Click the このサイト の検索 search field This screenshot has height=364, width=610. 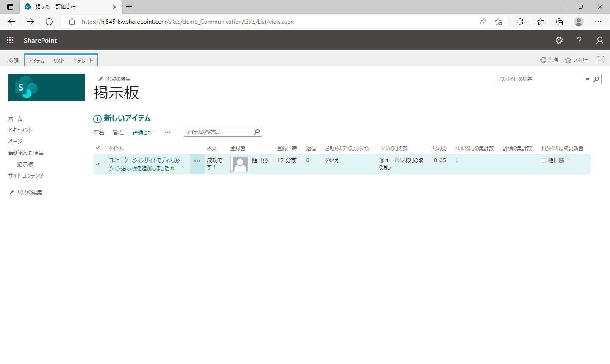[540, 79]
